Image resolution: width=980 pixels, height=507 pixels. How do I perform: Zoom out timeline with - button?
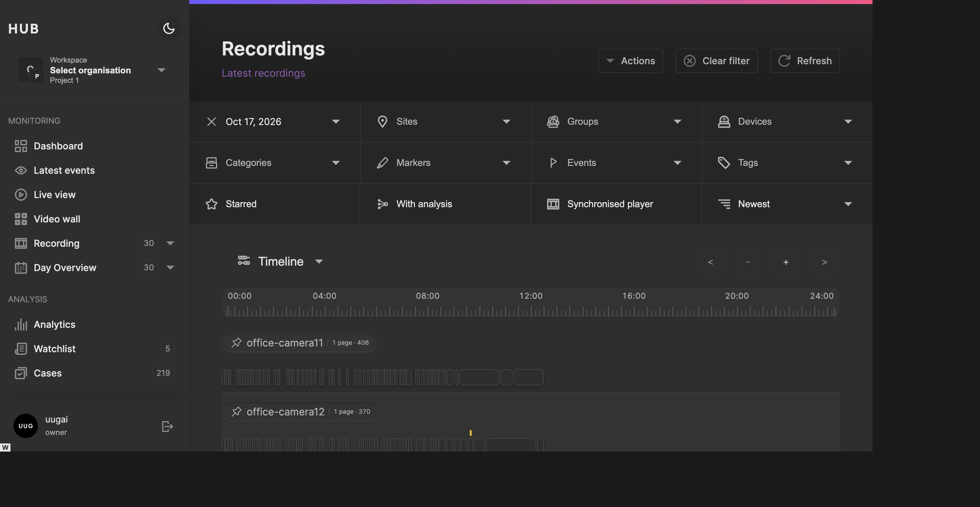[748, 262]
